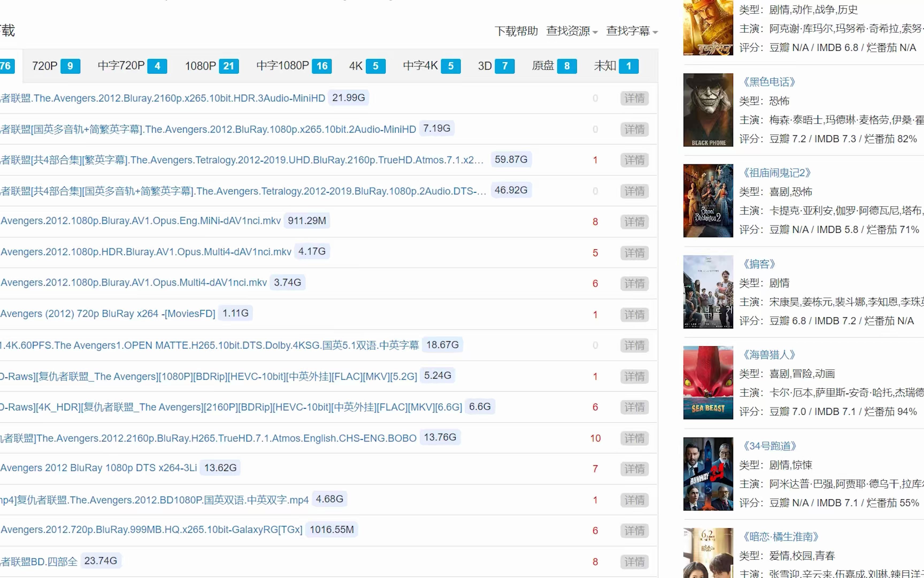Click 详情 for the 23.74G resource

634,562
